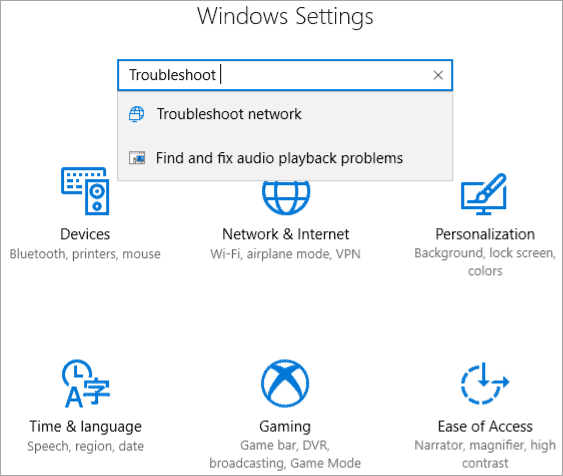Select the Troubleshoot network suggestion
This screenshot has width=563, height=476.
pos(285,114)
